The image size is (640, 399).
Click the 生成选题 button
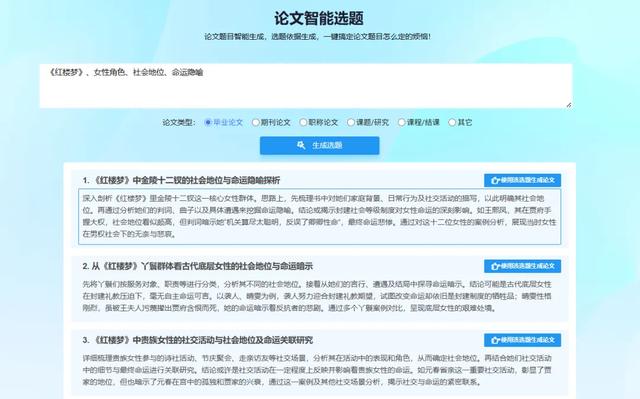tap(320, 145)
